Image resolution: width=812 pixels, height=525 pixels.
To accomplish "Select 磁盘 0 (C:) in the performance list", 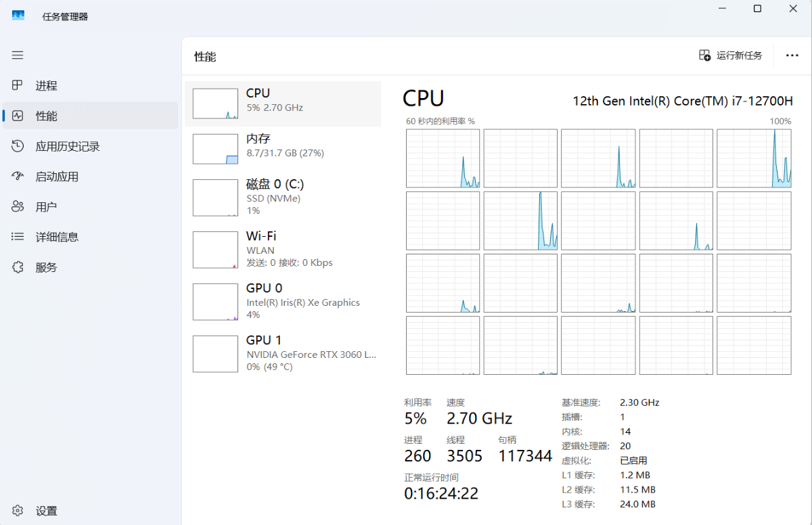I will tap(283, 198).
